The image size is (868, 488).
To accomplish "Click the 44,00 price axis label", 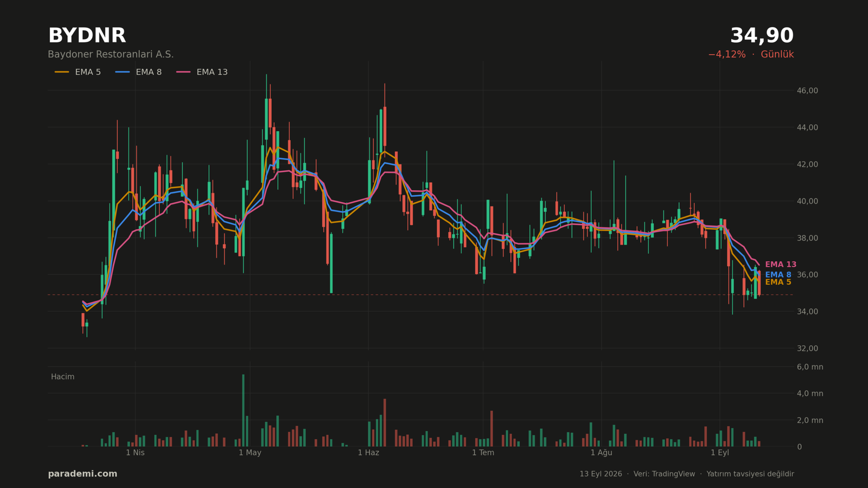I will [x=807, y=127].
